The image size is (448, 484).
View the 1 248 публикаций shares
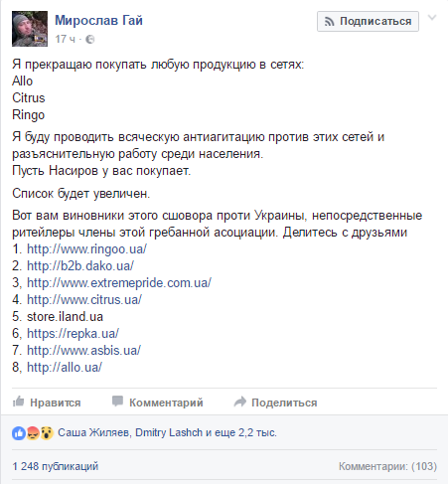56,466
